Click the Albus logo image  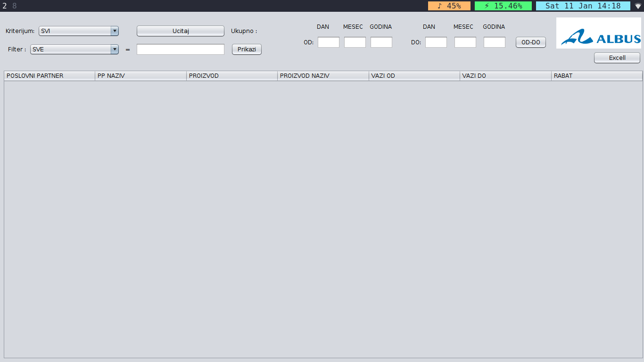click(x=599, y=33)
